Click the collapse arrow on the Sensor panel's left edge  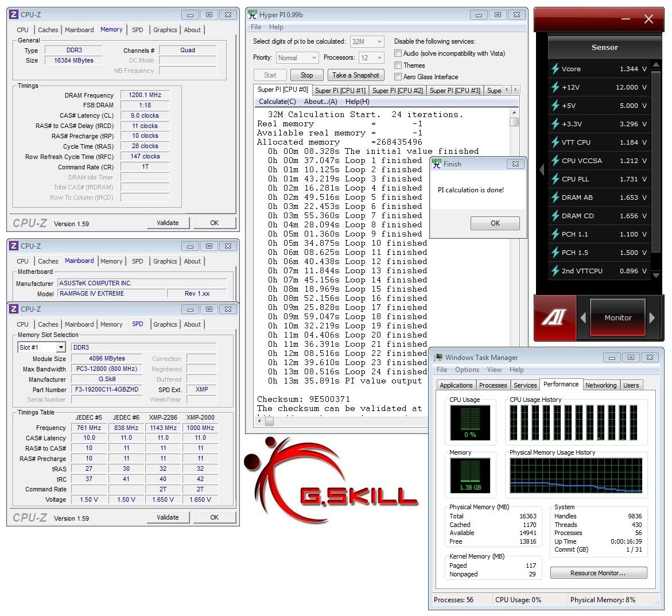pos(542,170)
